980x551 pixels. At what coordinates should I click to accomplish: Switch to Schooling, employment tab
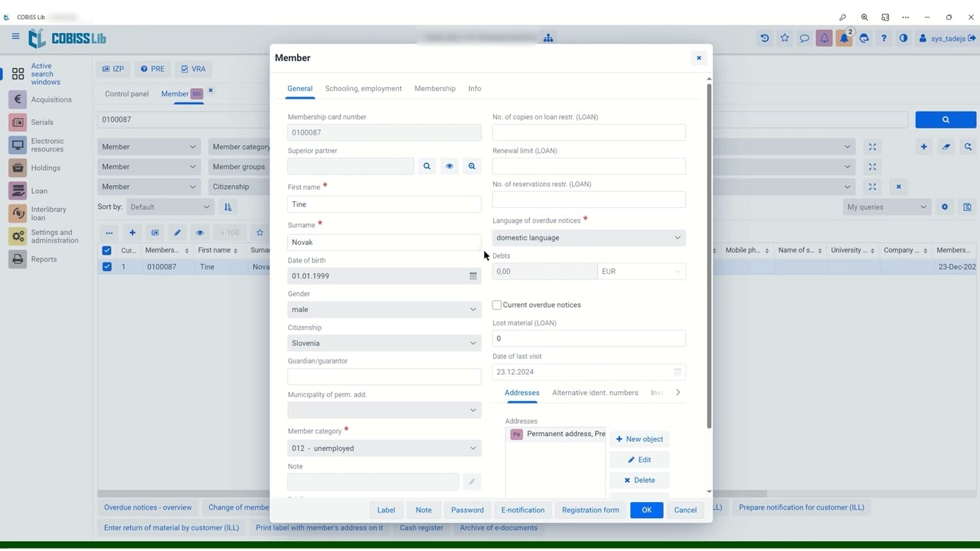click(363, 89)
